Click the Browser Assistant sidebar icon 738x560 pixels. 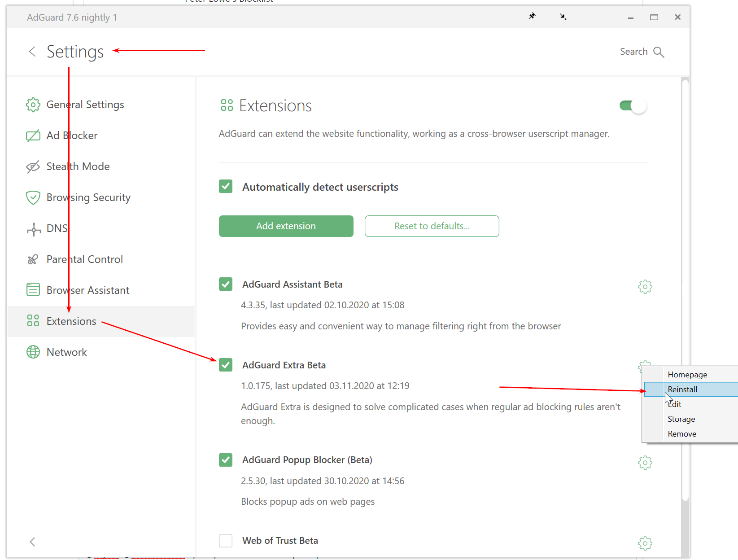point(33,290)
